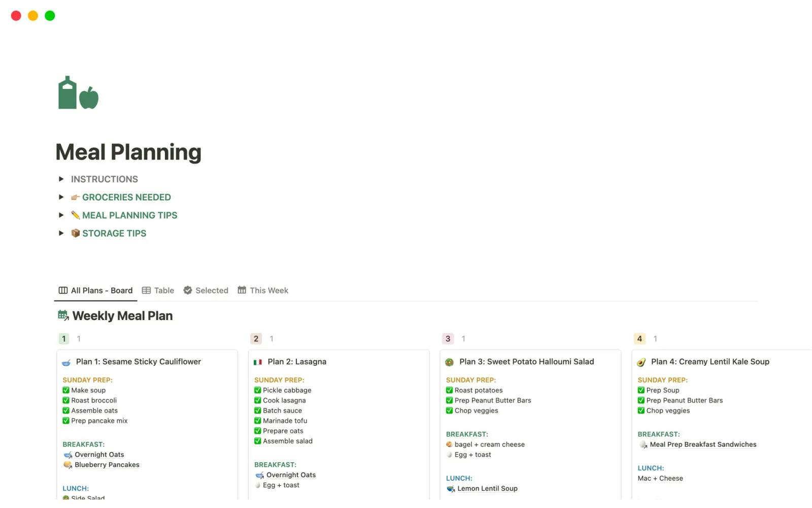Click the pencil icon by Meal Planning Tips
The width and height of the screenshot is (812, 508).
coord(76,215)
